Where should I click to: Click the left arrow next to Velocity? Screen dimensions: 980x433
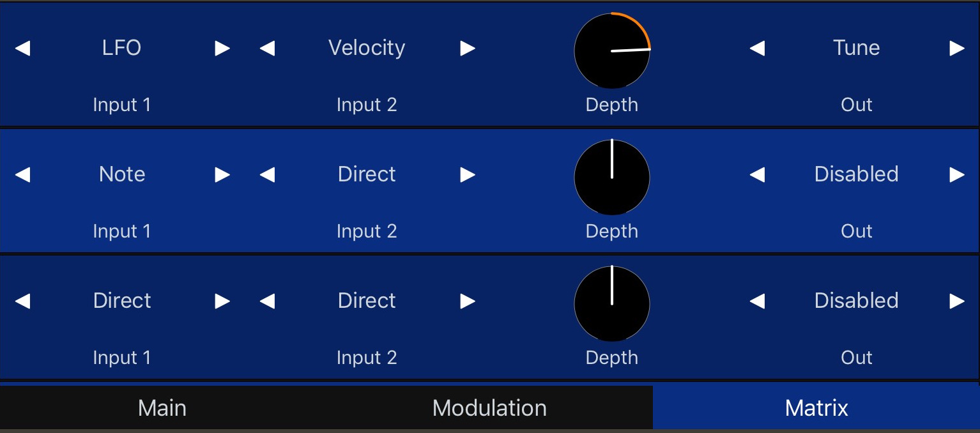(269, 48)
